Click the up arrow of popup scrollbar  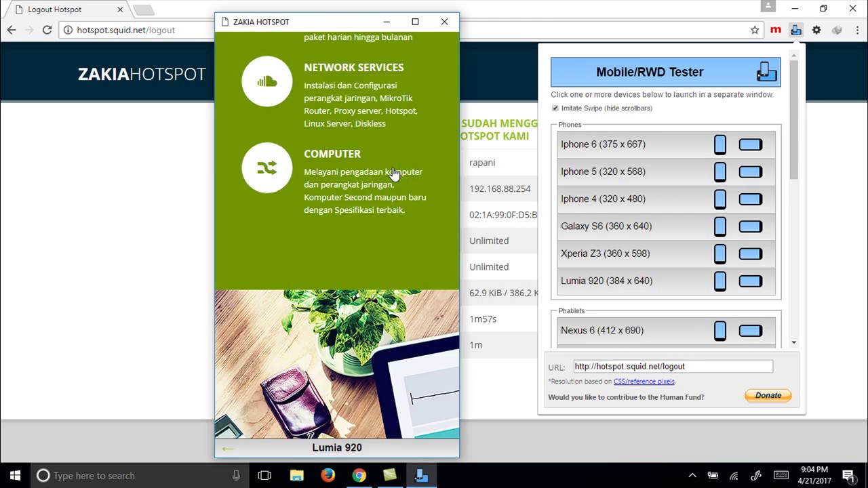click(793, 54)
